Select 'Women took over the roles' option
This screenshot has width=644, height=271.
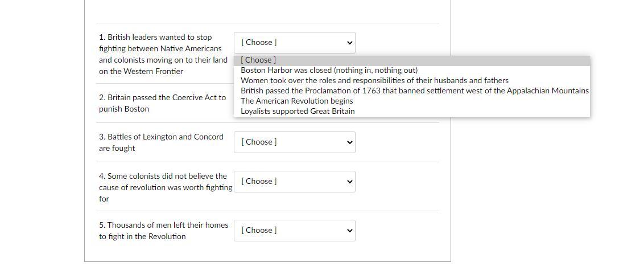point(374,80)
